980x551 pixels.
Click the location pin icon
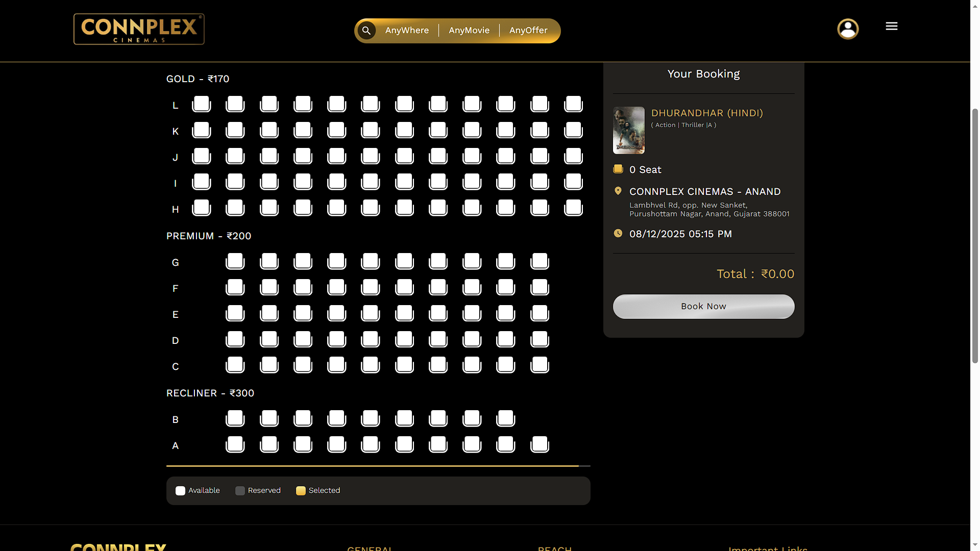tap(618, 191)
